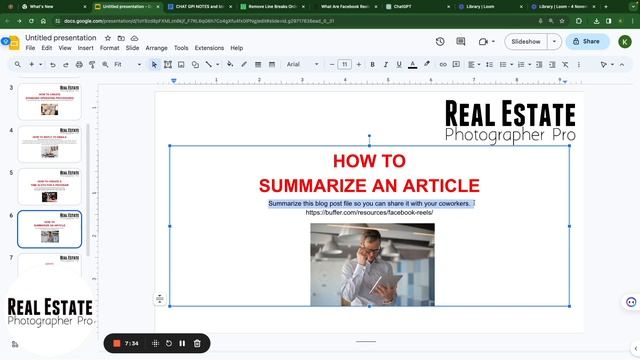Toggle the bulleted list
This screenshot has width=640, height=360.
pyautogui.click(x=503, y=64)
